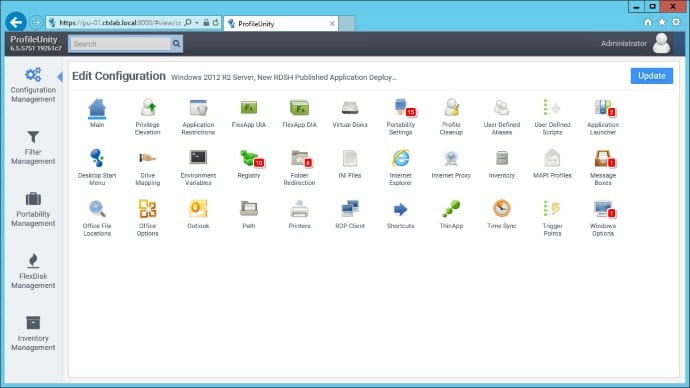Open Environment Variables module
Image resolution: width=690 pixels, height=388 pixels.
(198, 167)
